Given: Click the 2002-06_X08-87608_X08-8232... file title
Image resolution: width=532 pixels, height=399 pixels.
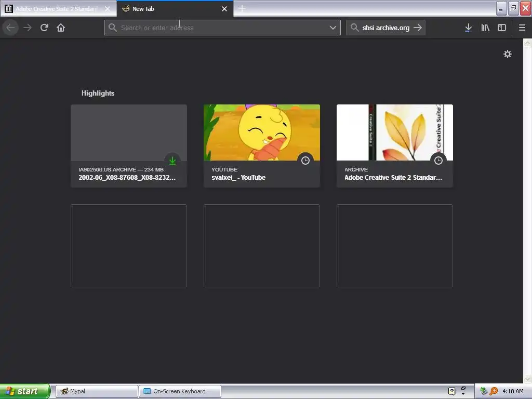Looking at the screenshot, I should point(127,178).
